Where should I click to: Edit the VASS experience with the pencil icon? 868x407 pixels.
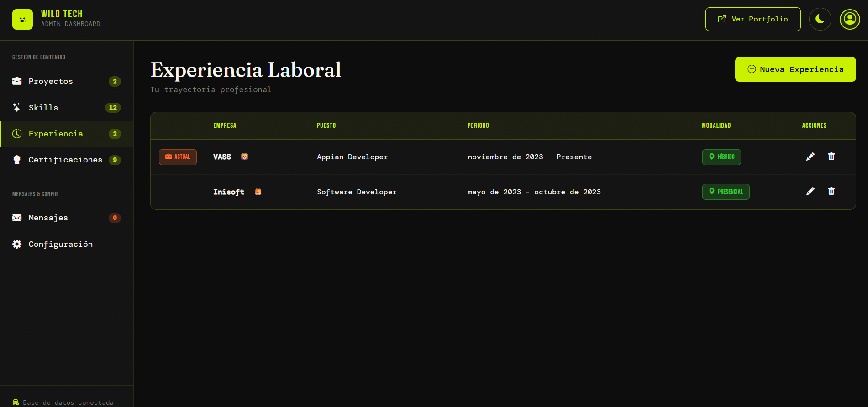pos(810,157)
